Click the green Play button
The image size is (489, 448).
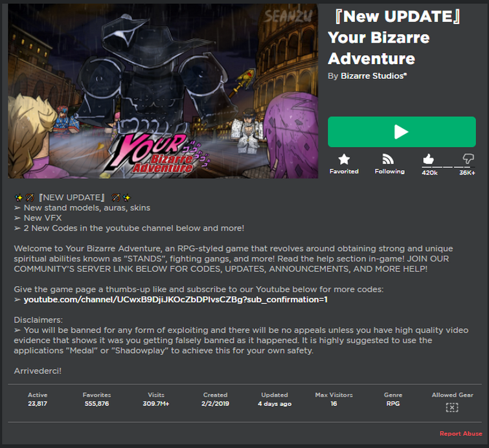pyautogui.click(x=402, y=132)
